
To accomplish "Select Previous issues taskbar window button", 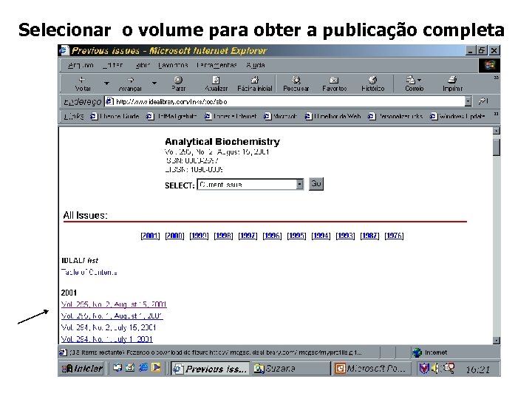I will click(x=210, y=369).
